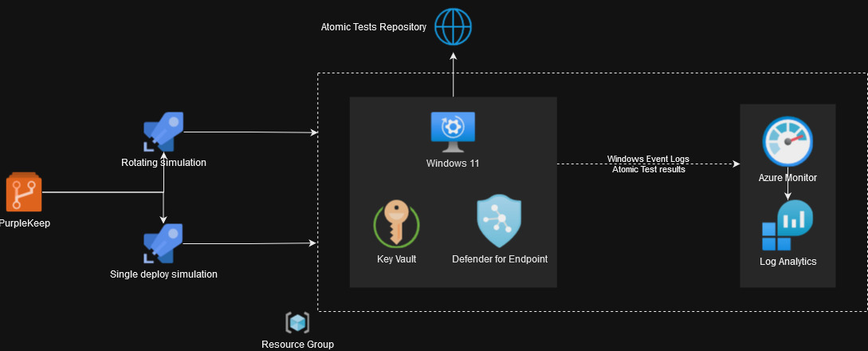Image resolution: width=868 pixels, height=351 pixels.
Task: Click the "Single deploy simulation" label
Action: [163, 274]
